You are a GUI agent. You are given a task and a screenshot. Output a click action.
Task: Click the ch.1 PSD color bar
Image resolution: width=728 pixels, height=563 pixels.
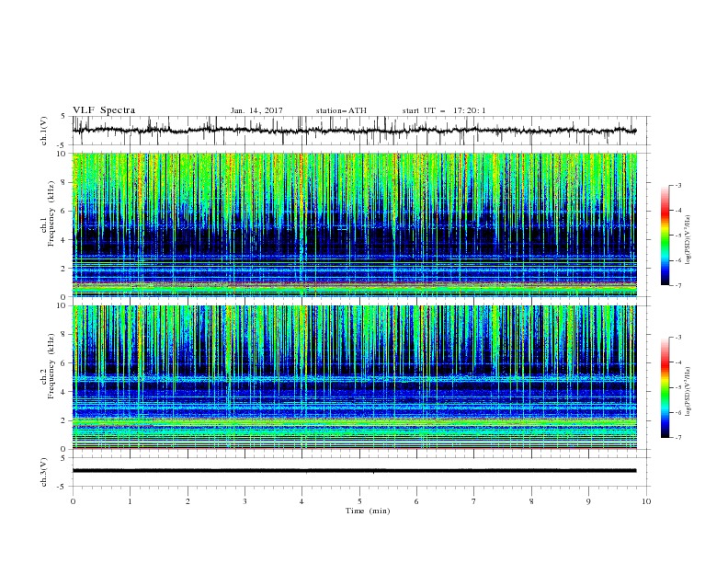(x=665, y=236)
